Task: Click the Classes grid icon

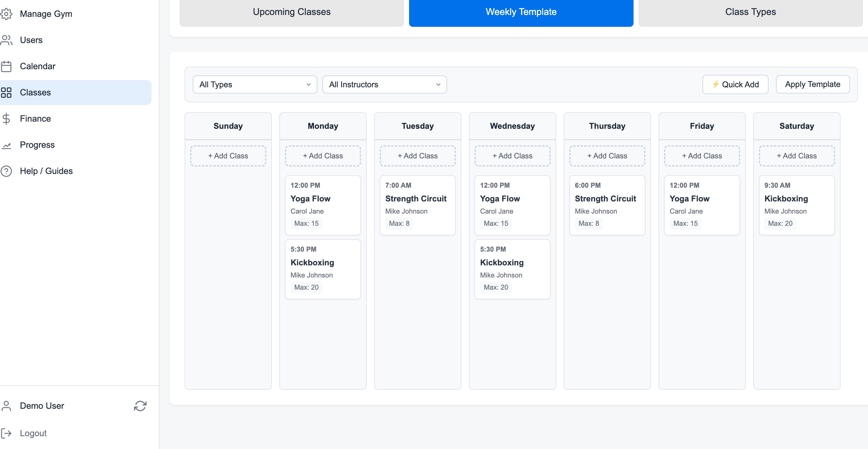Action: click(6, 92)
